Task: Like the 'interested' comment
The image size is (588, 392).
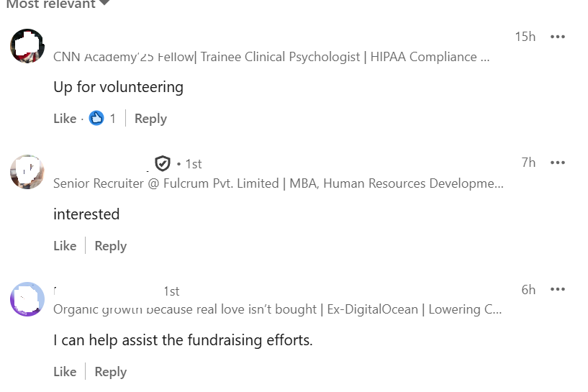Action: (65, 246)
